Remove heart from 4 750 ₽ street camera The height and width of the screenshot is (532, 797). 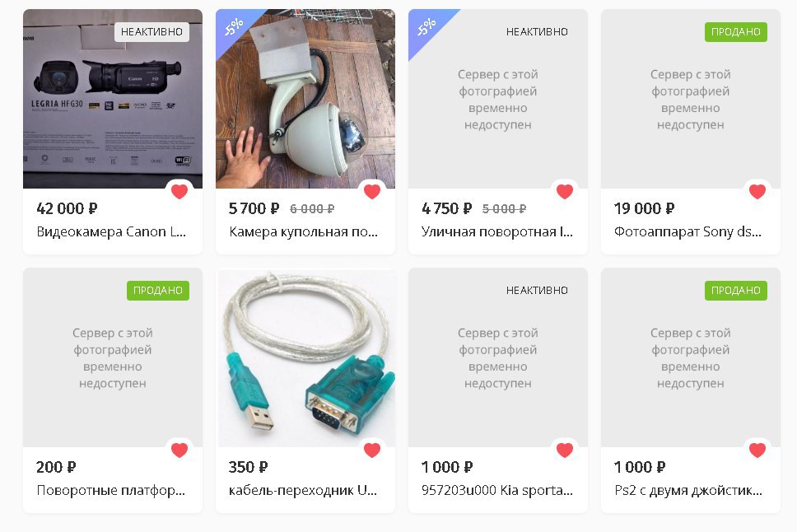coord(565,192)
